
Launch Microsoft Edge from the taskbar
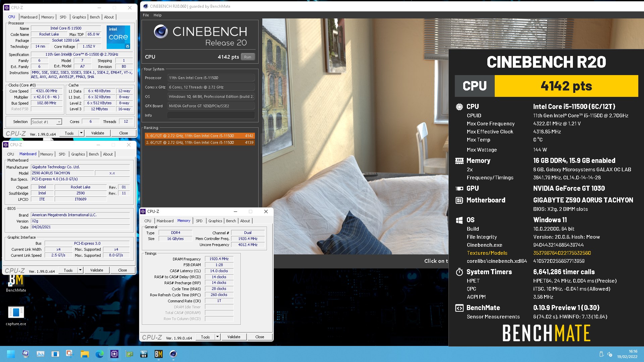(x=100, y=354)
